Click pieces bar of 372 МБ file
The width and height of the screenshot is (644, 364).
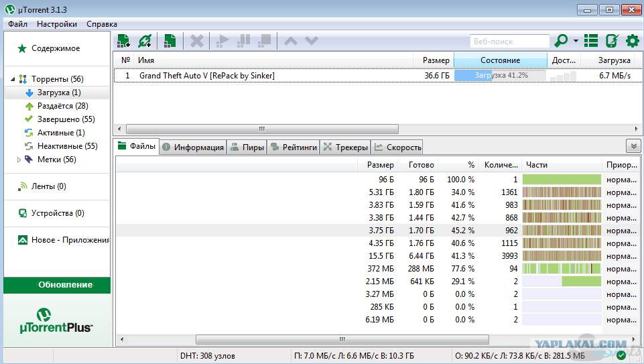562,269
